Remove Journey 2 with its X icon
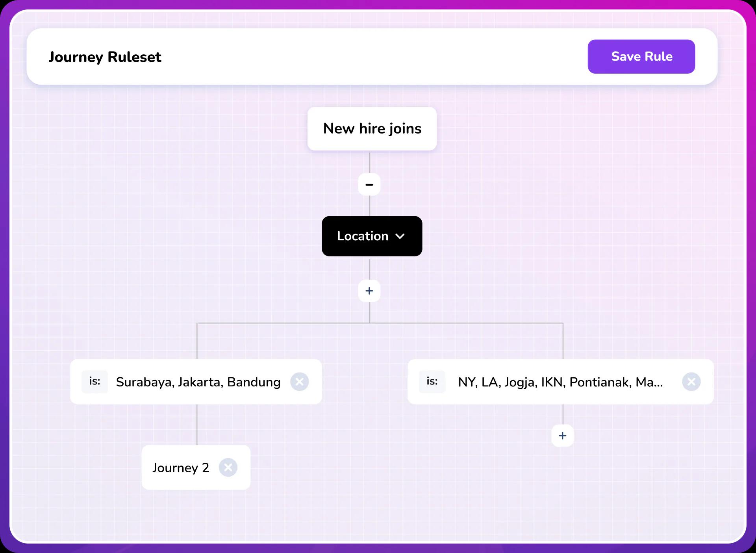This screenshot has height=553, width=756. pos(228,467)
